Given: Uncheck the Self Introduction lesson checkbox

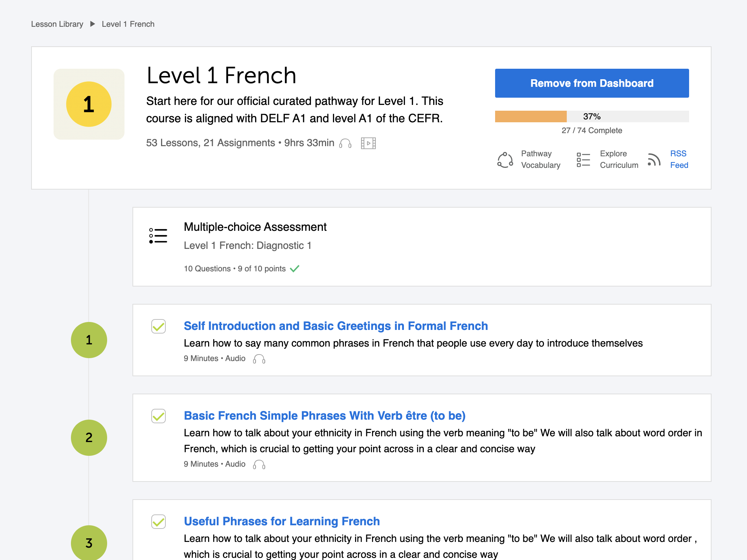Looking at the screenshot, I should tap(159, 326).
